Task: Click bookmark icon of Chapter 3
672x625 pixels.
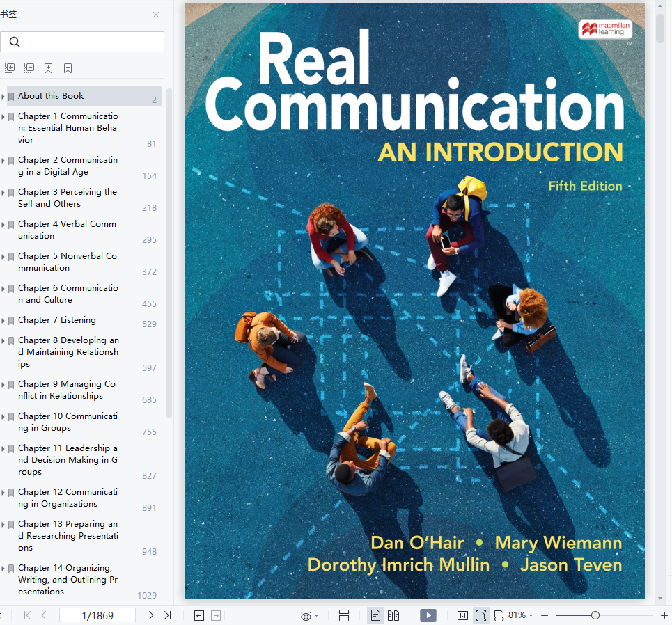Action: [x=12, y=192]
